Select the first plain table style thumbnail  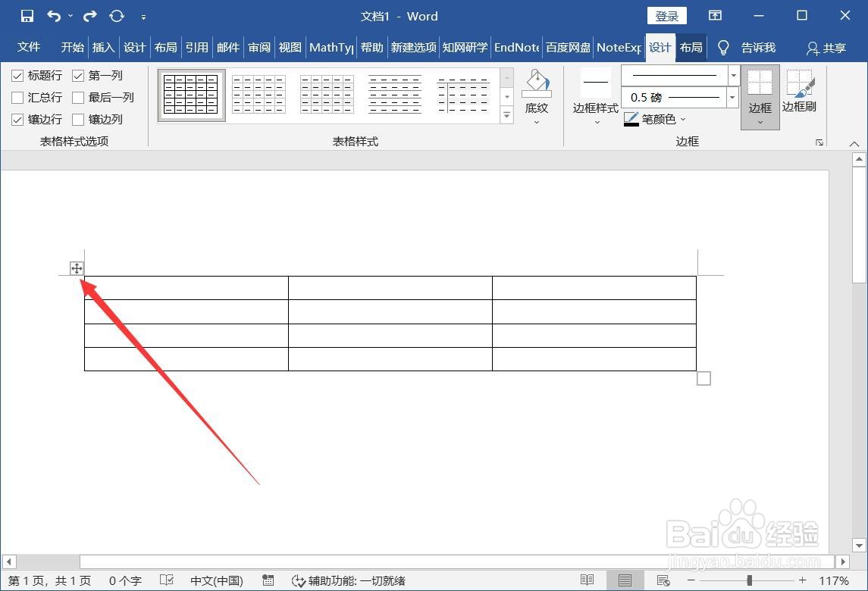click(190, 94)
